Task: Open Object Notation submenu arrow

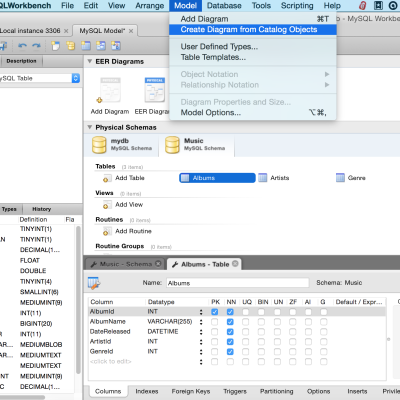Action: pos(327,74)
